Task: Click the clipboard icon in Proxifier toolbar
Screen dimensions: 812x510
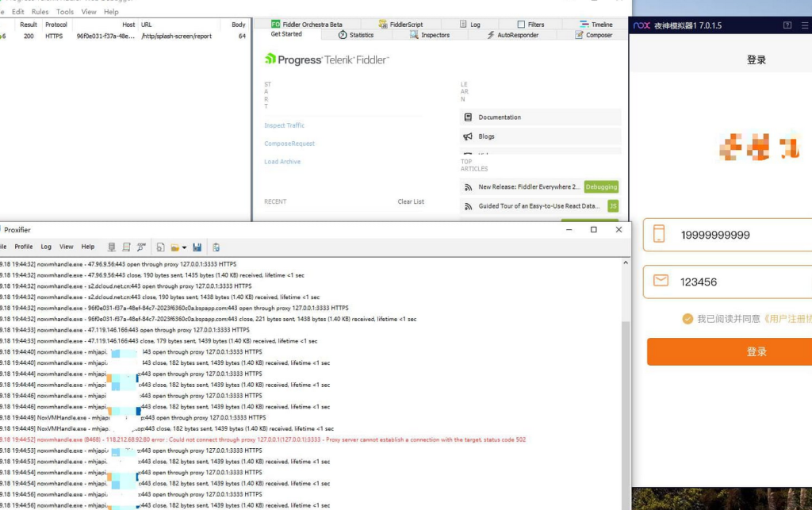Action: pos(216,247)
